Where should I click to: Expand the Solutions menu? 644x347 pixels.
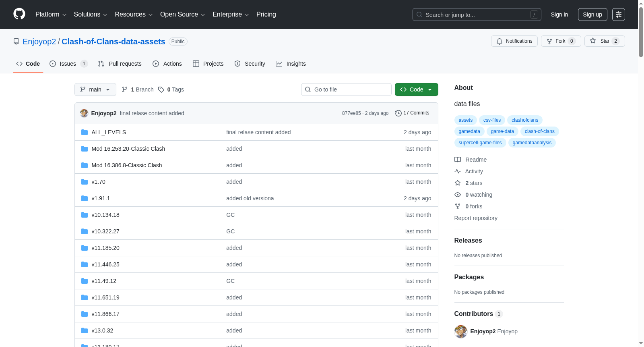(x=91, y=15)
